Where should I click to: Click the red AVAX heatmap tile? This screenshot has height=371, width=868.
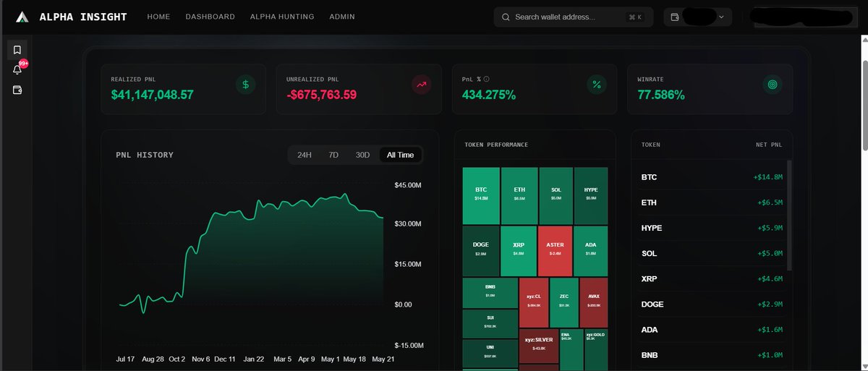(x=594, y=302)
